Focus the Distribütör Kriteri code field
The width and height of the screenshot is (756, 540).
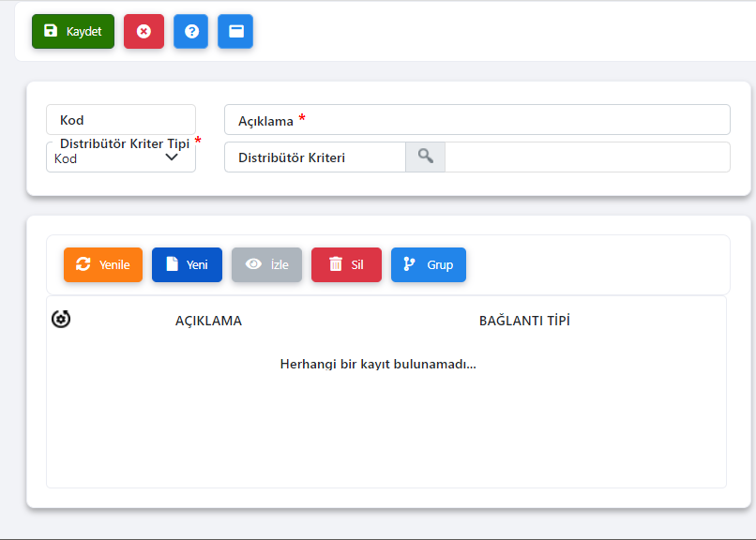(x=314, y=157)
